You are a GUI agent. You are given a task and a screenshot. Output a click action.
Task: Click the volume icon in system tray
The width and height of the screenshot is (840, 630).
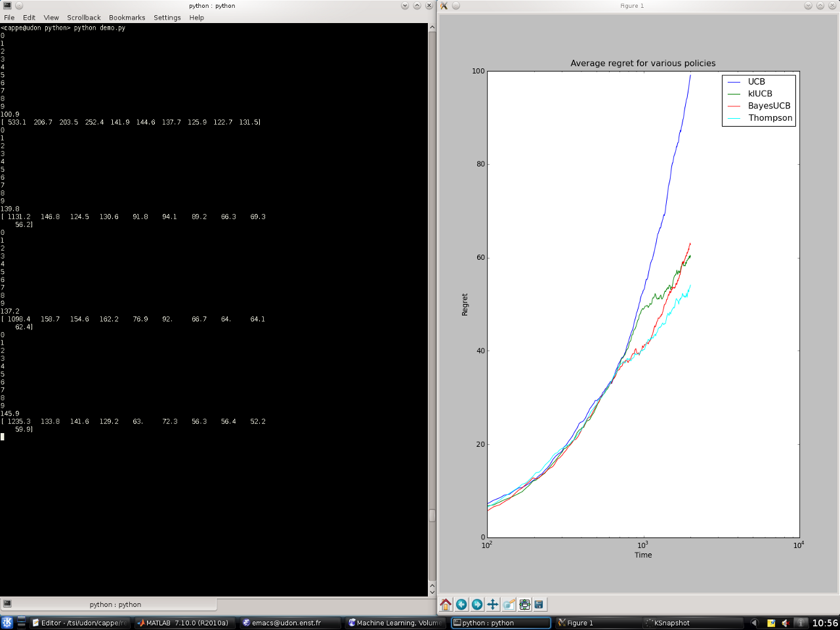786,623
